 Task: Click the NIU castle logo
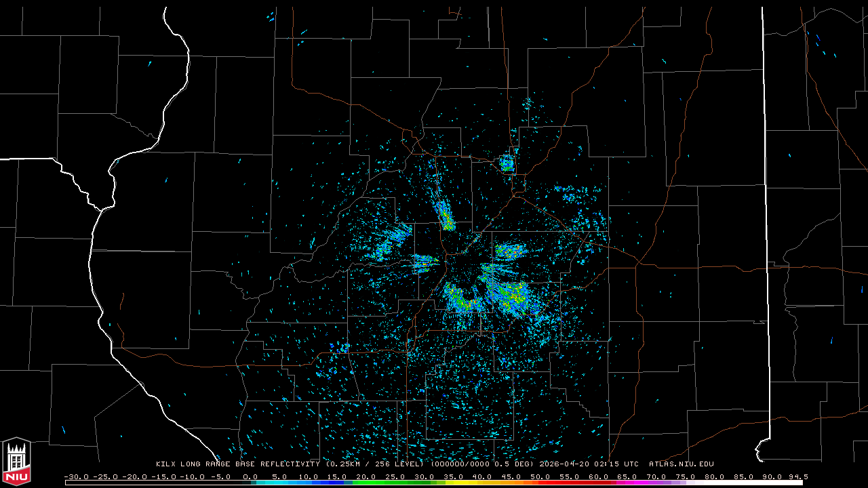point(16,462)
